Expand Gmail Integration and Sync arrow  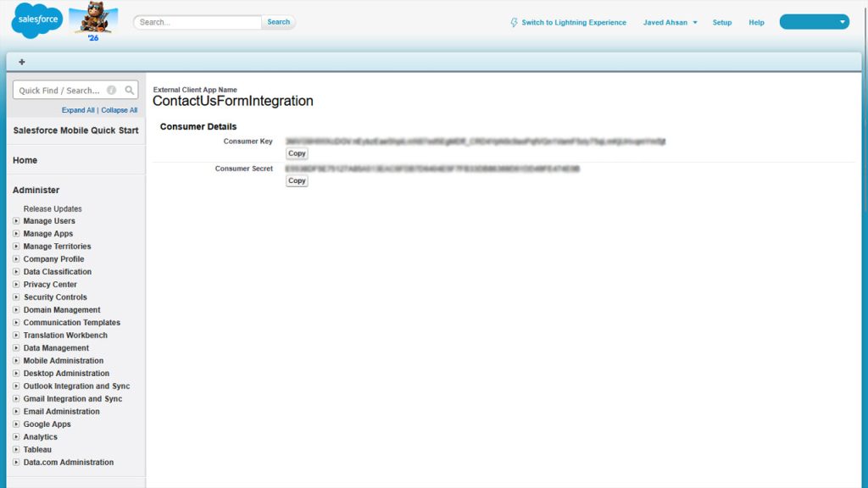pos(16,399)
